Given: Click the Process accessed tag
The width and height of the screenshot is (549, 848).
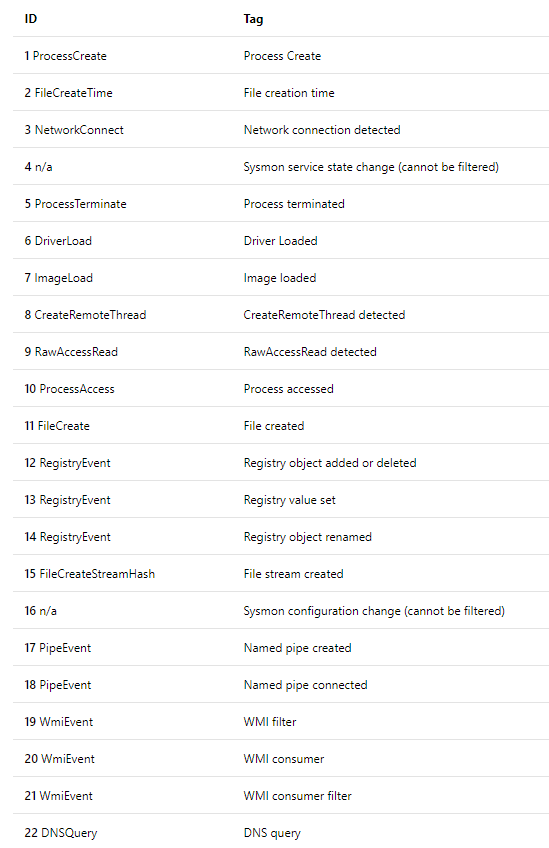Looking at the screenshot, I should coord(288,389).
